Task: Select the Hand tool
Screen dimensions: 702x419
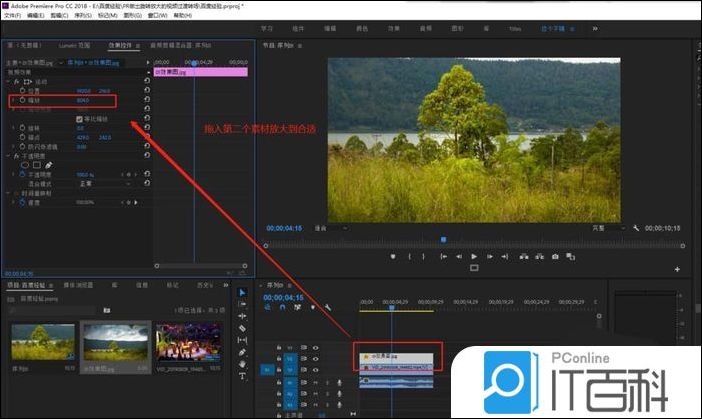Action: (242, 364)
